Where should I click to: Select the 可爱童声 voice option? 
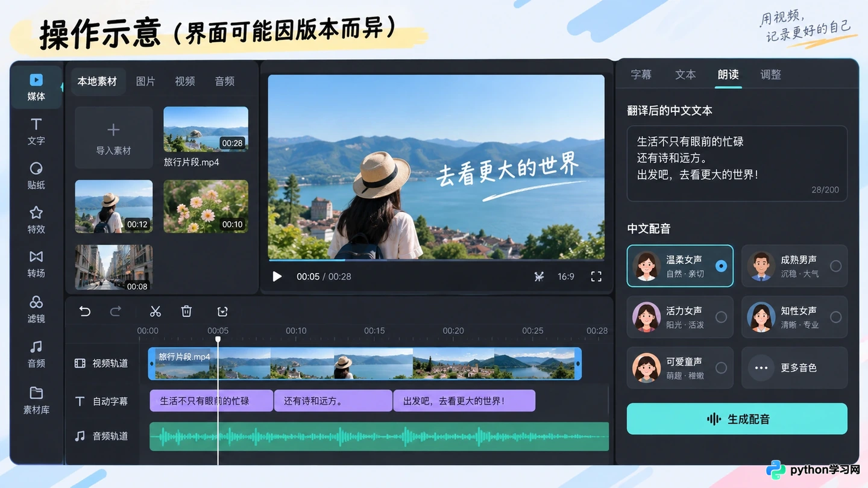tap(680, 368)
